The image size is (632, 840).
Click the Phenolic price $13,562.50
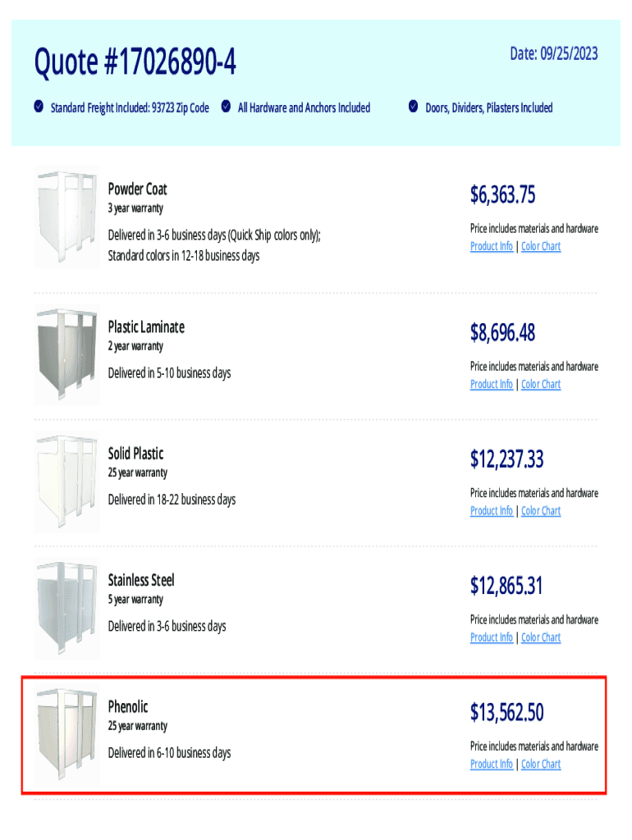506,713
